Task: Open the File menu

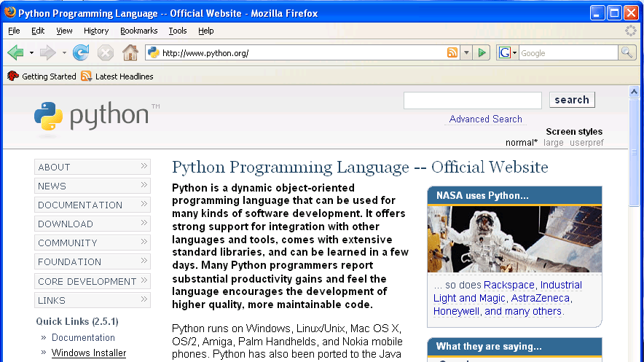Action: [x=14, y=31]
